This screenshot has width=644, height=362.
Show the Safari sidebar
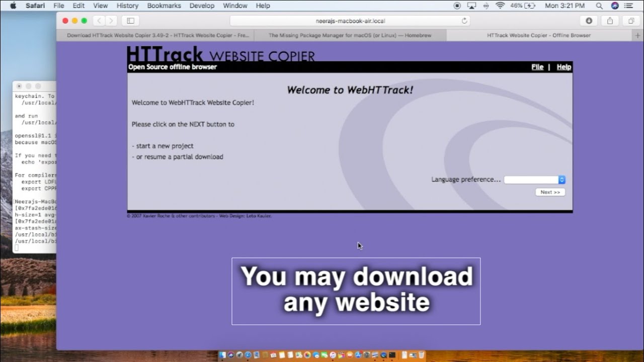[x=130, y=21]
